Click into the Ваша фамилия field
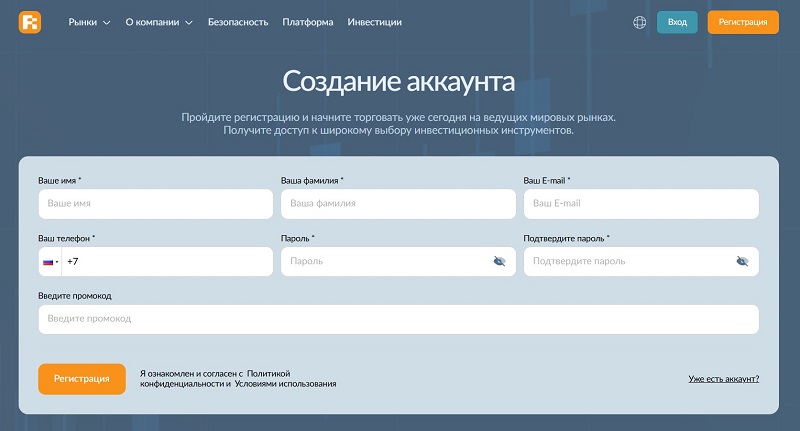Screen dimensions: 800x431 [398, 204]
